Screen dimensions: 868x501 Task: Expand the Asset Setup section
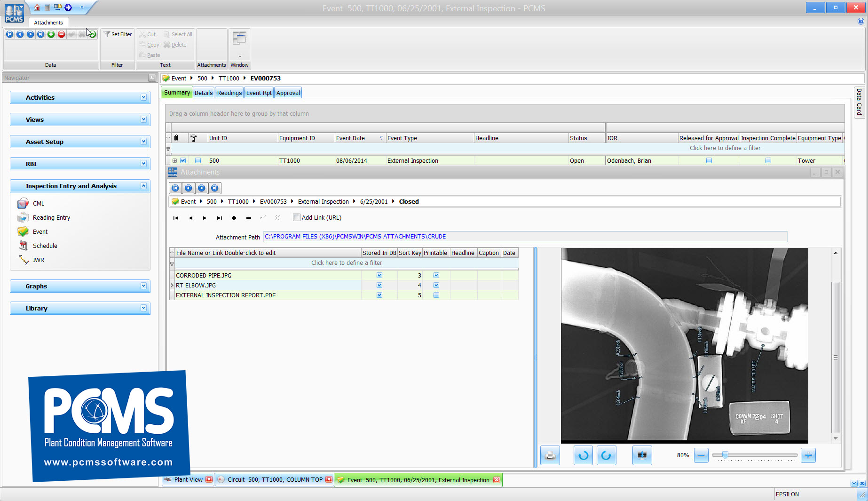[x=143, y=142]
